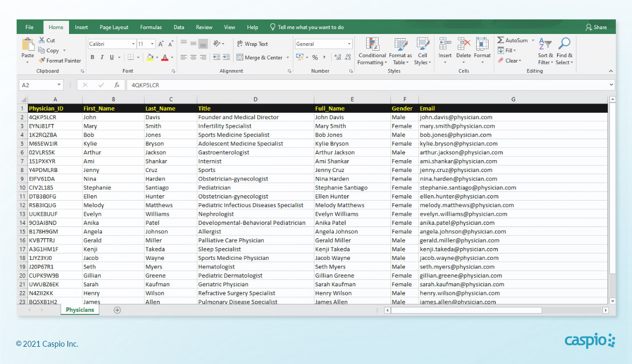This screenshot has height=364, width=632.
Task: Toggle Wrap Text for the cell
Action: click(x=252, y=44)
